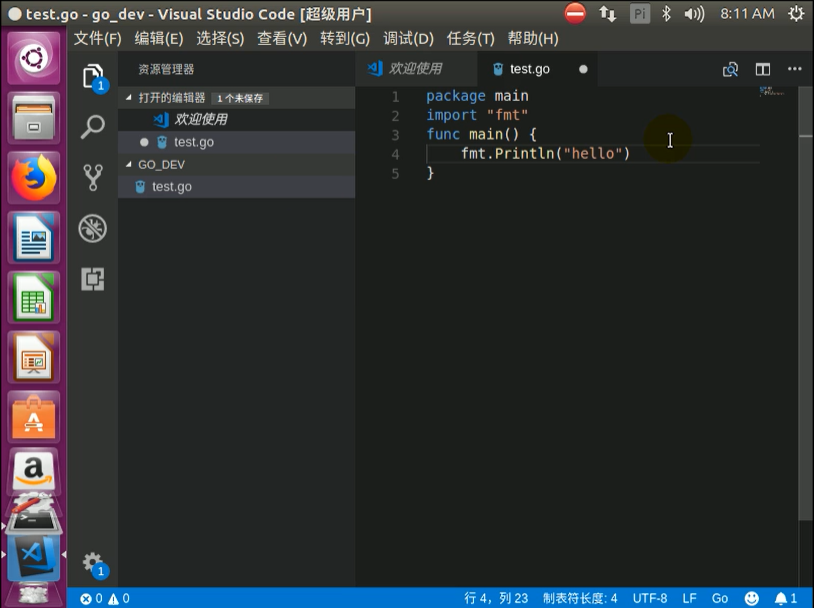Open the 文件(F) menu
814x608 pixels.
[x=98, y=38]
